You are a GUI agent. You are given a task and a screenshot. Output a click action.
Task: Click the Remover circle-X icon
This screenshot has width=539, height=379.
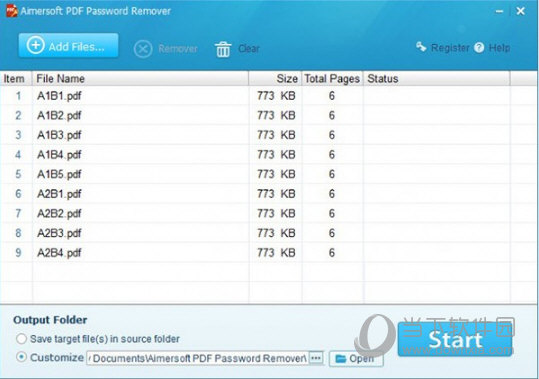coord(143,48)
